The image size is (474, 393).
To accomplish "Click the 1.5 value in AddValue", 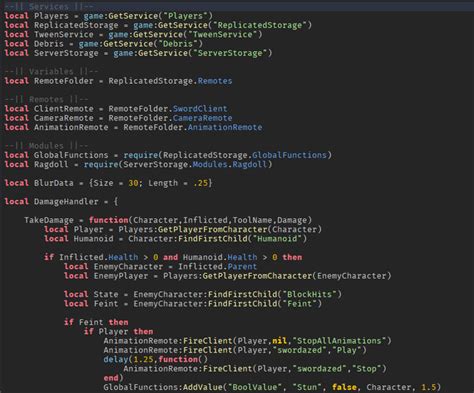I will pyautogui.click(x=428, y=387).
